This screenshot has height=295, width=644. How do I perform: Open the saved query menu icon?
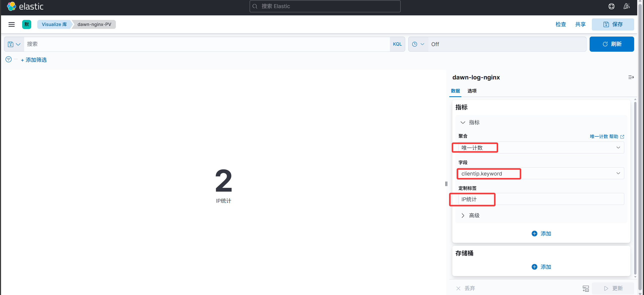pos(14,44)
